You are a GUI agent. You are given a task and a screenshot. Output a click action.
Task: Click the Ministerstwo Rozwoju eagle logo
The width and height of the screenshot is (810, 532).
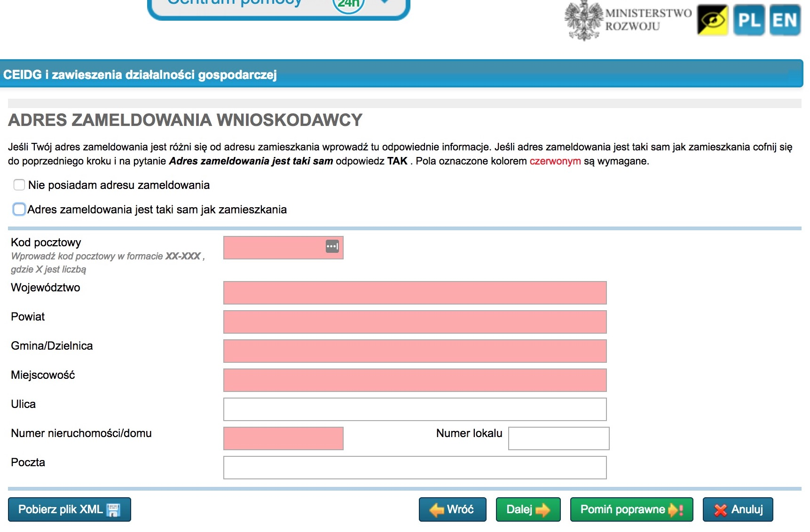tap(583, 21)
